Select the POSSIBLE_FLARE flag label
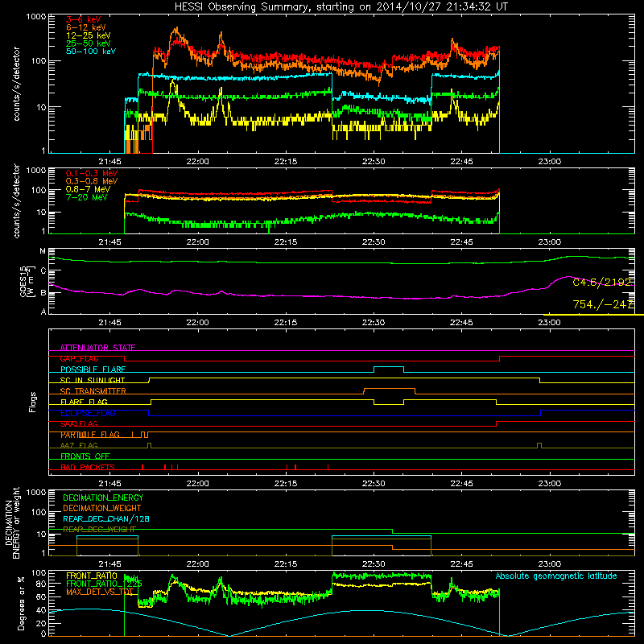Viewport: 644px width, 644px height. [x=93, y=369]
